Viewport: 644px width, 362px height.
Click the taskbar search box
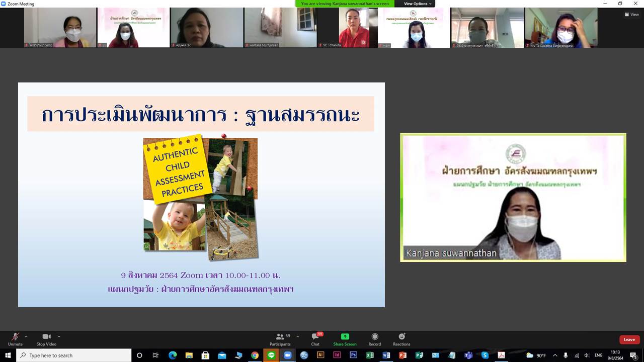(x=74, y=355)
